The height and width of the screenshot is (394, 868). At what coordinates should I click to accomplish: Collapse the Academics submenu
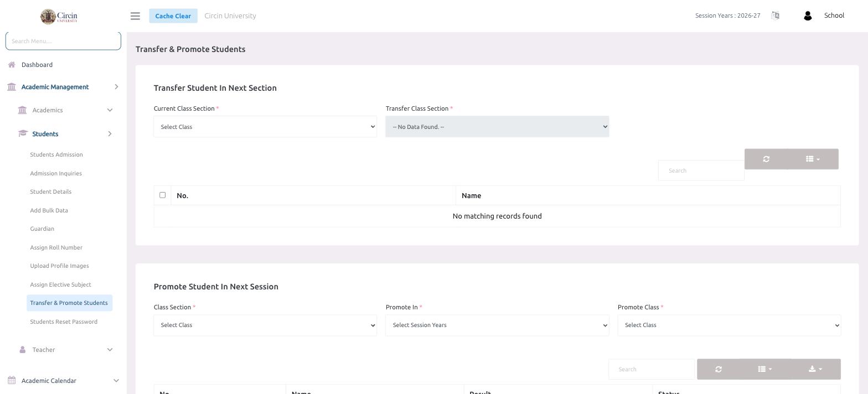pos(65,110)
